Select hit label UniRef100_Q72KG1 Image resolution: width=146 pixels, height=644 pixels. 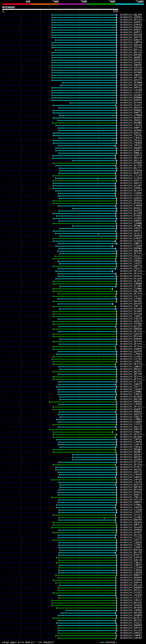(131, 203)
